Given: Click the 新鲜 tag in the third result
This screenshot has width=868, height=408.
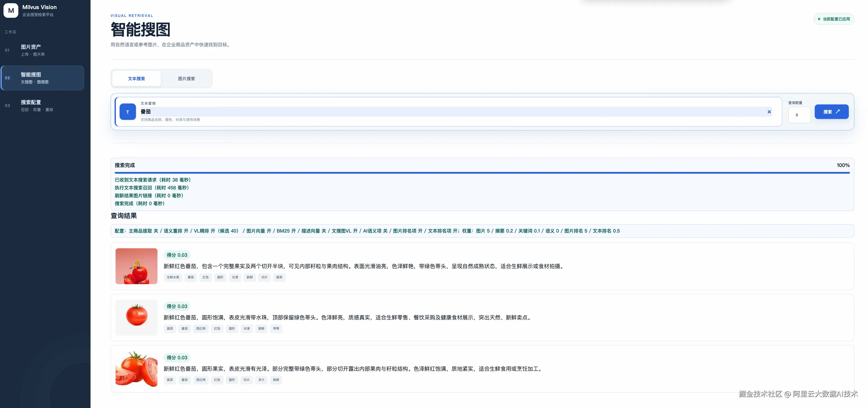Looking at the screenshot, I should point(276,380).
